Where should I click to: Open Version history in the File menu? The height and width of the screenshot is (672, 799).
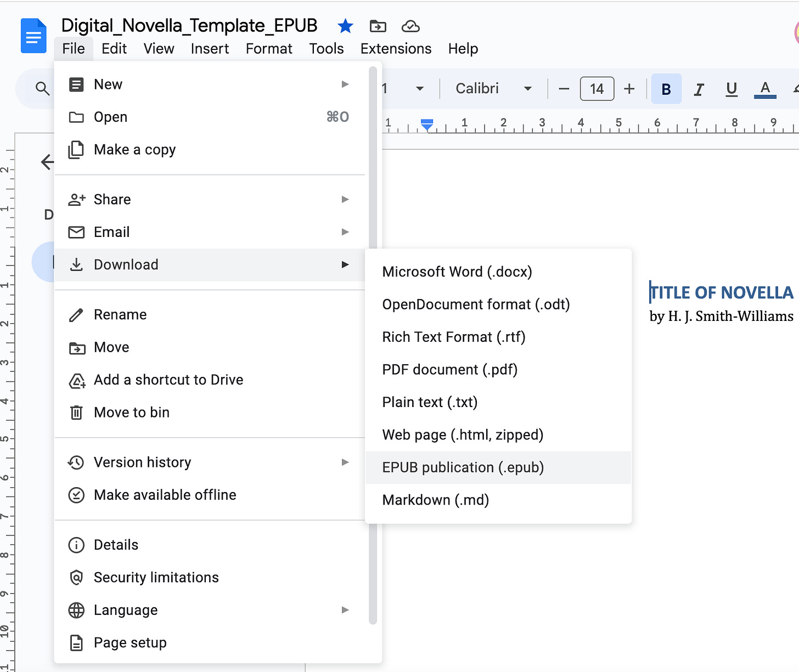coord(210,462)
